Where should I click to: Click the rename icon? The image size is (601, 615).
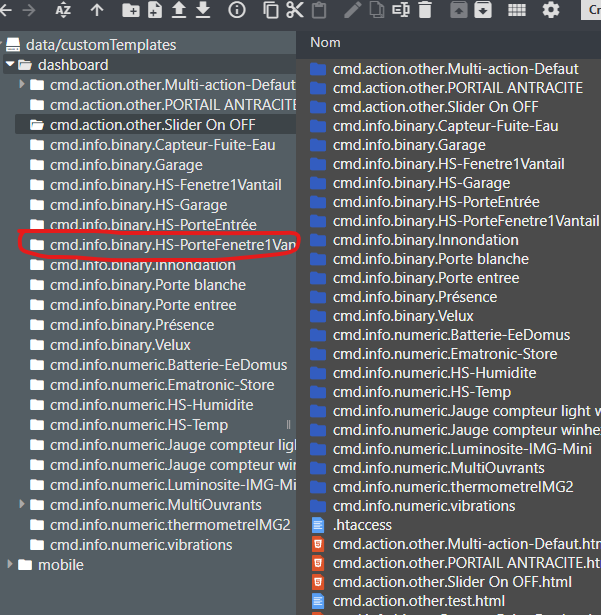tap(401, 10)
